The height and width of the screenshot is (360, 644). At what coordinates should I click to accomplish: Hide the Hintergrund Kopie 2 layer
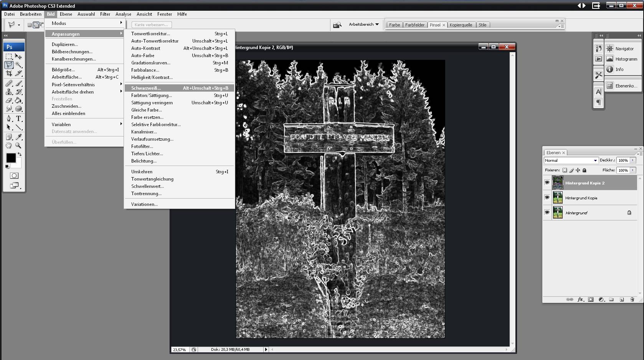click(547, 183)
